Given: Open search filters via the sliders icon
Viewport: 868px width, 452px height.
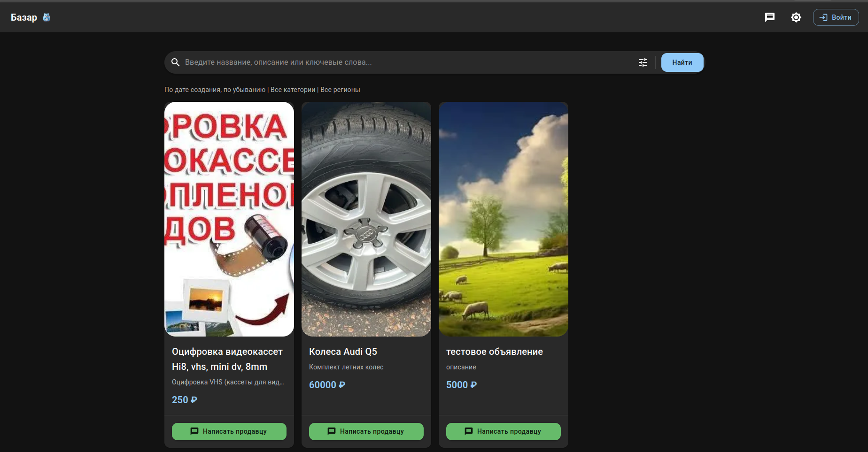Looking at the screenshot, I should [643, 62].
